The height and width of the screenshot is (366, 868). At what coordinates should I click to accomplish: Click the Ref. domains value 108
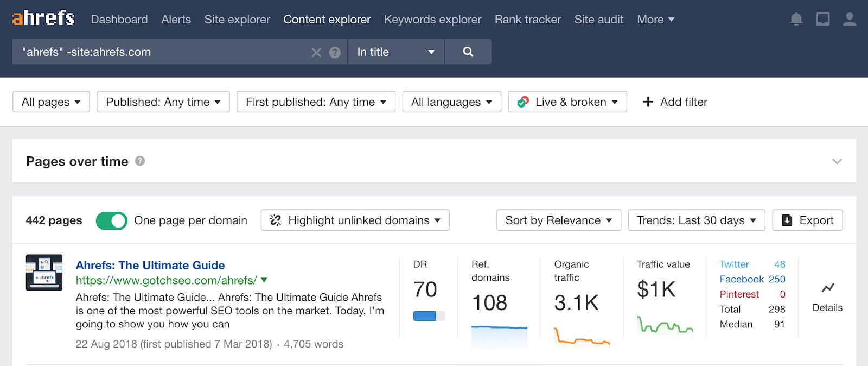[489, 302]
